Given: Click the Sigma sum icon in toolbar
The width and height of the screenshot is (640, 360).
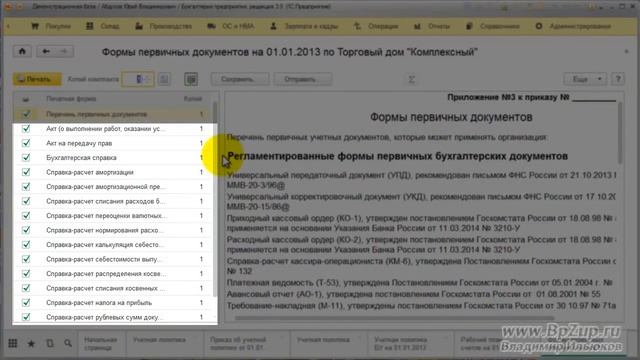Looking at the screenshot, I should click(411, 79).
